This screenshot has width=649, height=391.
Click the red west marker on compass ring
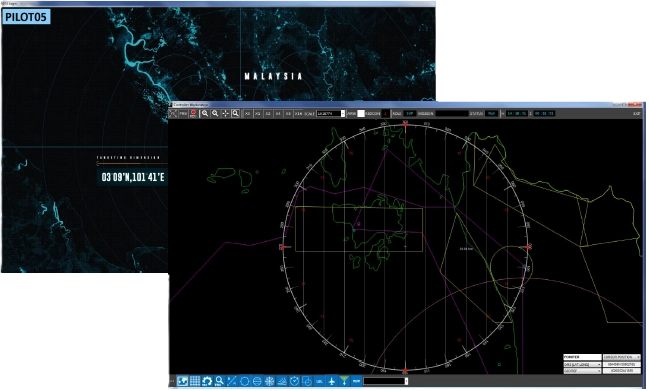pyautogui.click(x=282, y=247)
